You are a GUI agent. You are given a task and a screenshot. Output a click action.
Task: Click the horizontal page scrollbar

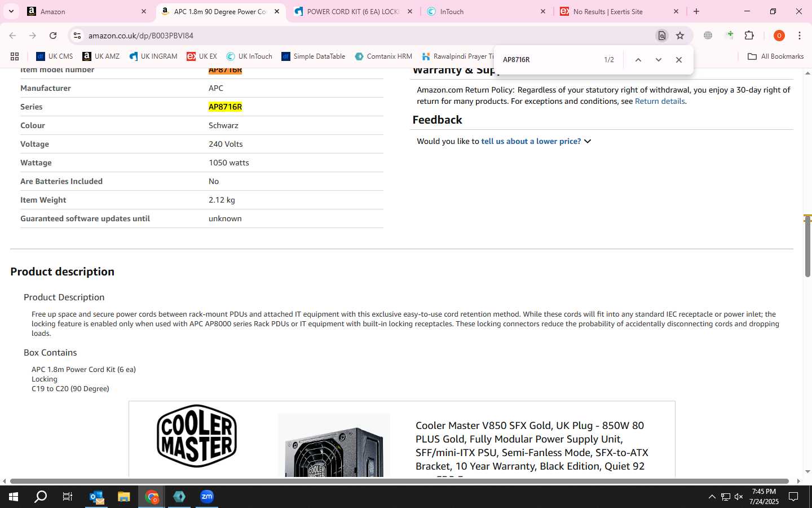click(399, 481)
